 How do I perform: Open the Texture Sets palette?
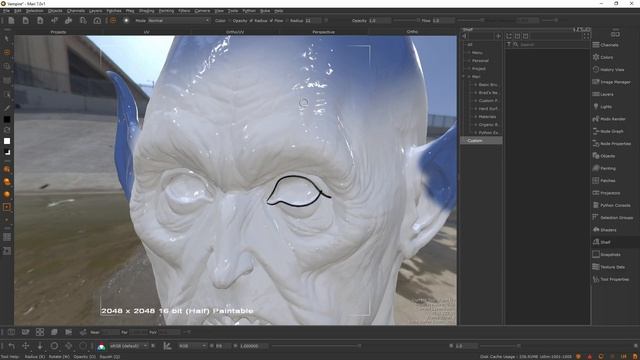click(x=609, y=267)
